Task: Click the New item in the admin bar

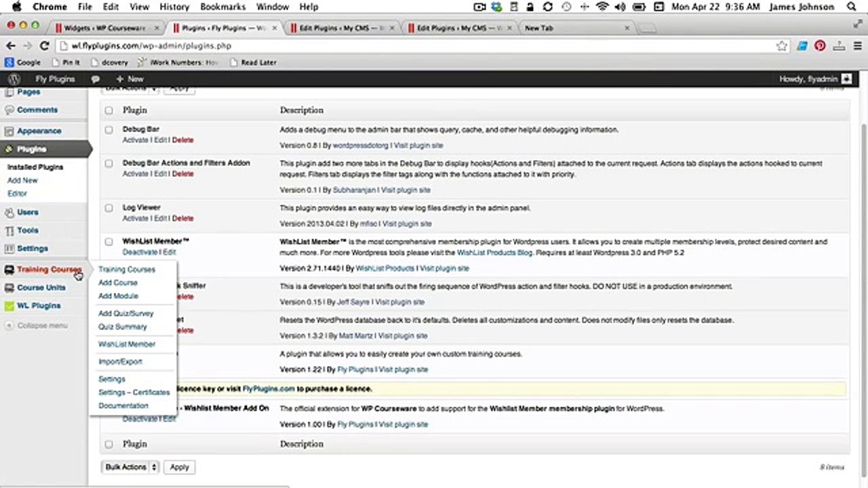Action: [x=130, y=79]
